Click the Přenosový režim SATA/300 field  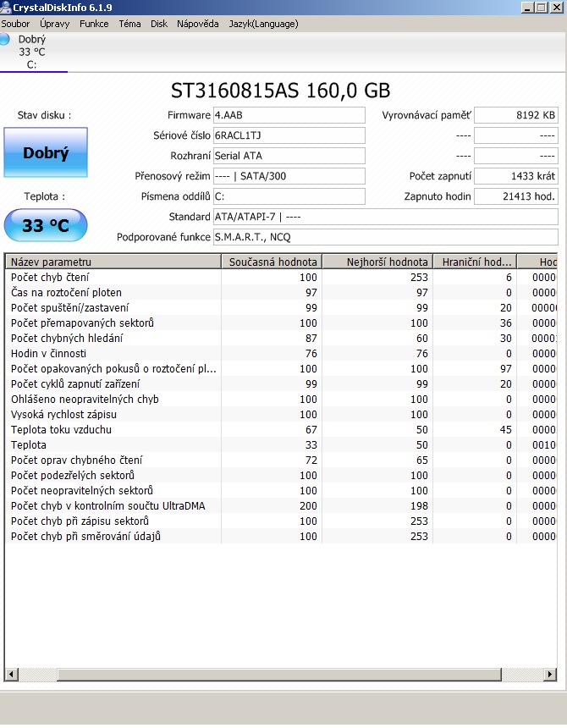pos(289,176)
